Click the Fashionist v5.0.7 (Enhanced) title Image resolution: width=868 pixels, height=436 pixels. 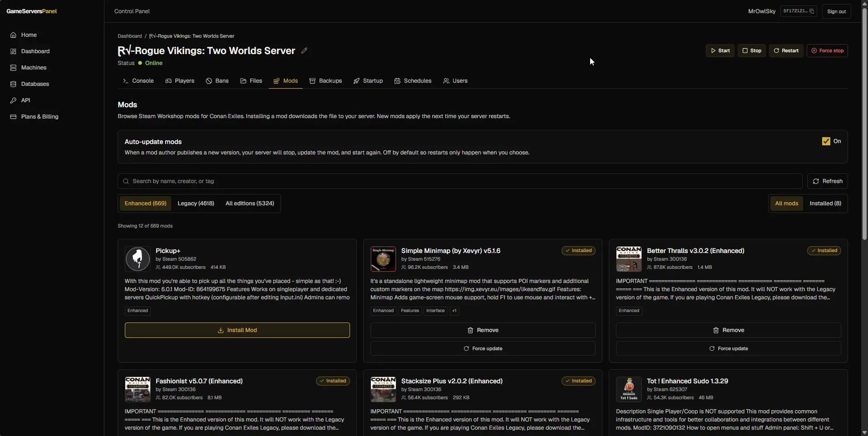[x=199, y=381]
